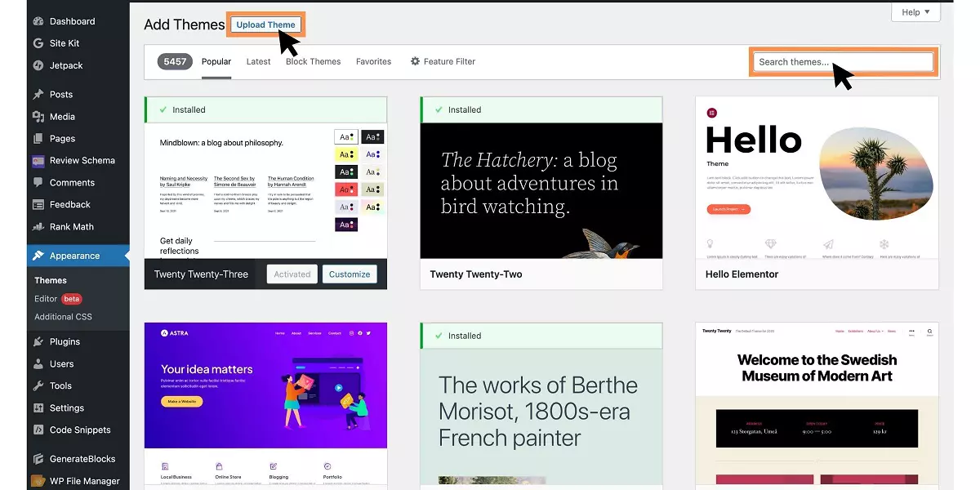980x490 pixels.
Task: Click the Upload Theme button
Action: click(265, 24)
